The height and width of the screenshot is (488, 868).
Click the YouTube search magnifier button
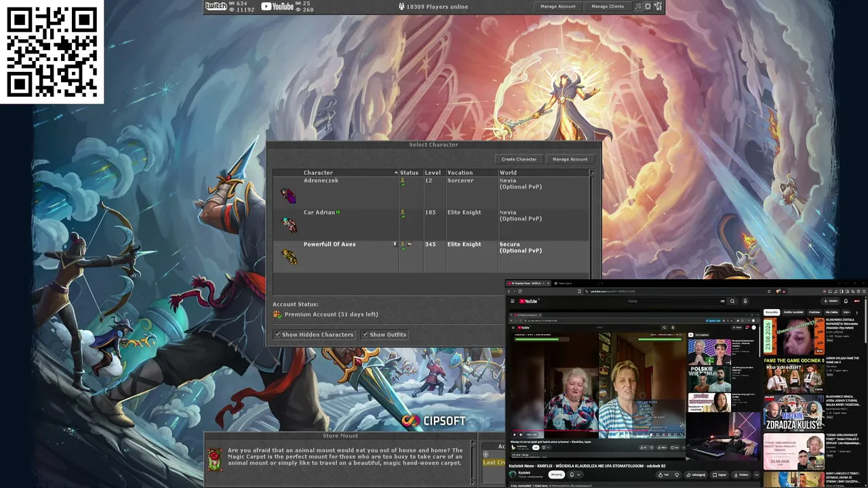732,301
